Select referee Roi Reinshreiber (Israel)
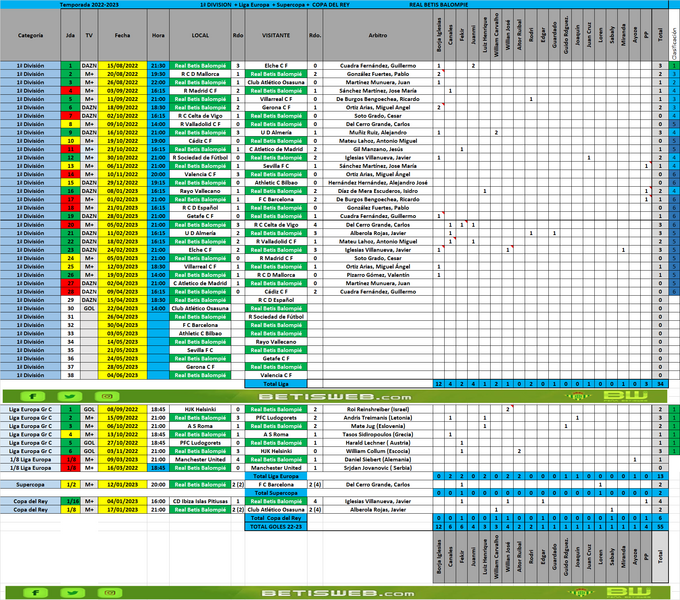680x600 pixels. click(378, 409)
